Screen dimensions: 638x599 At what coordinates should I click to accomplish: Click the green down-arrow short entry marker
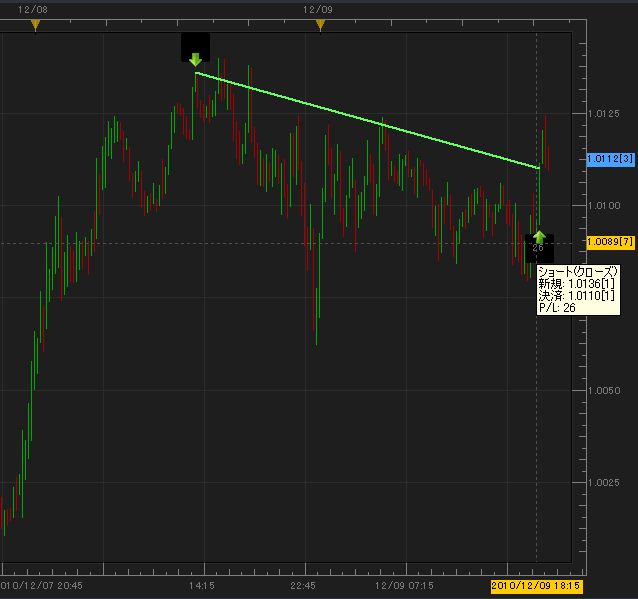coord(195,58)
